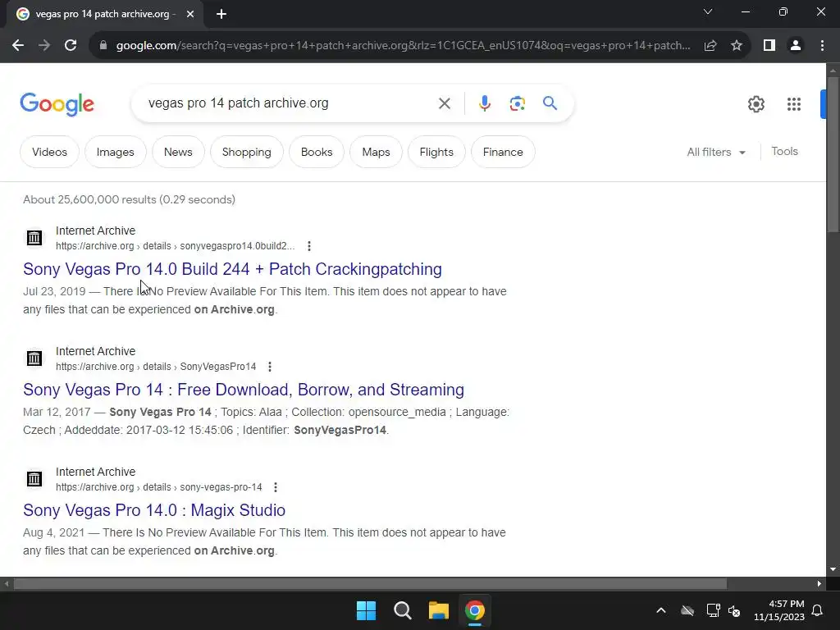Open the Chrome profile menu
This screenshot has height=630, width=840.
796,46
